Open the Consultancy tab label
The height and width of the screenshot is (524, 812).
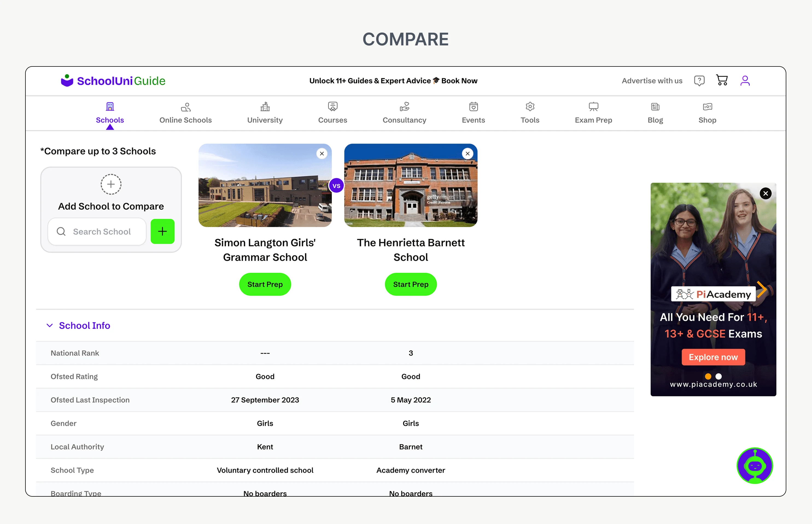click(404, 120)
